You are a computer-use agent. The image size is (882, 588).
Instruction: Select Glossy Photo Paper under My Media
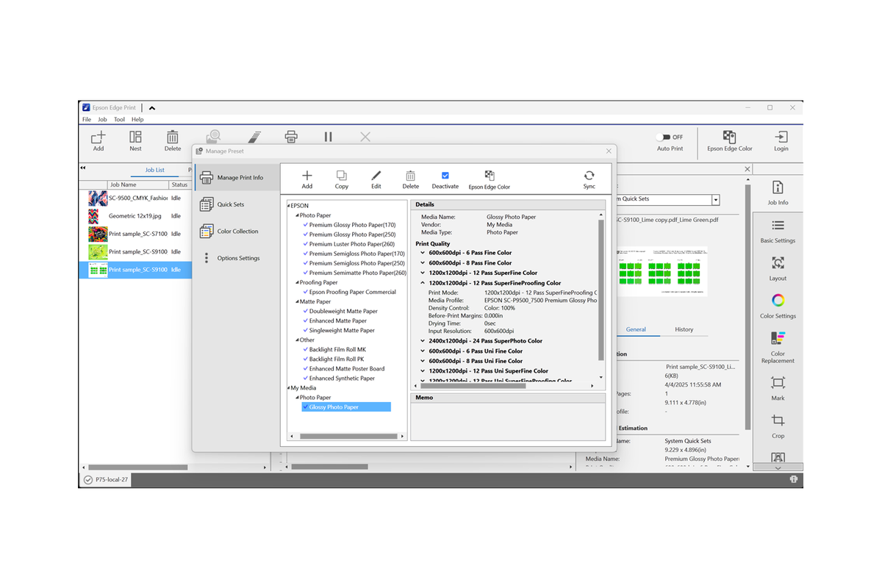[x=346, y=407]
